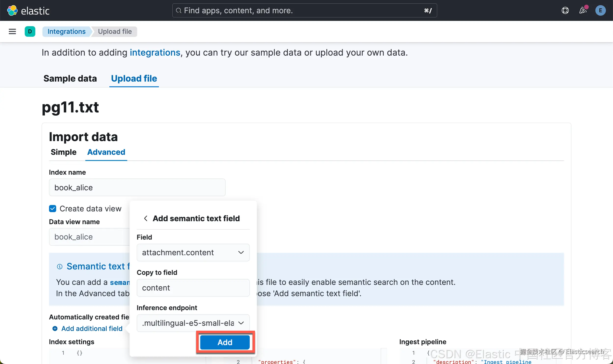
Task: Follow the integrations hyperlink in the description
Action: [155, 52]
